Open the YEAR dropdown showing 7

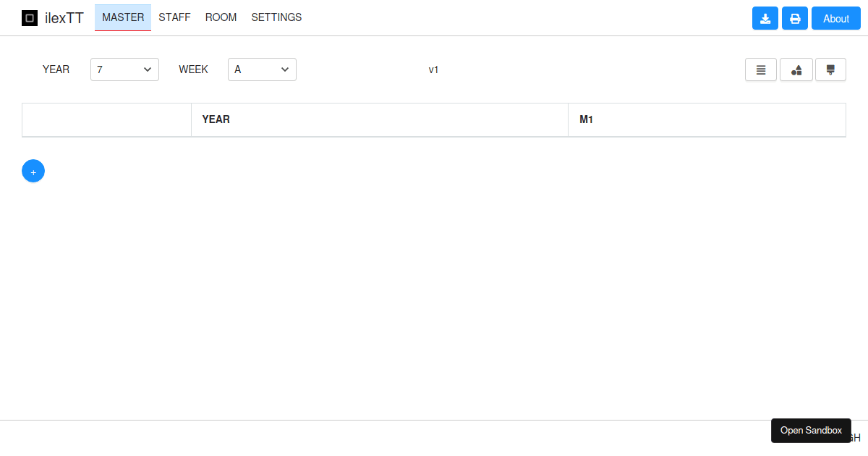pos(124,69)
